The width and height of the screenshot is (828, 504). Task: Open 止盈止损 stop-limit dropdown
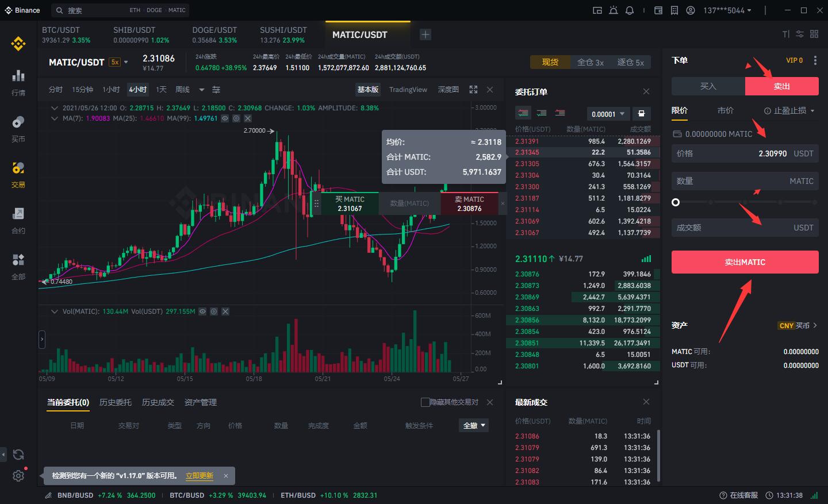[x=789, y=110]
